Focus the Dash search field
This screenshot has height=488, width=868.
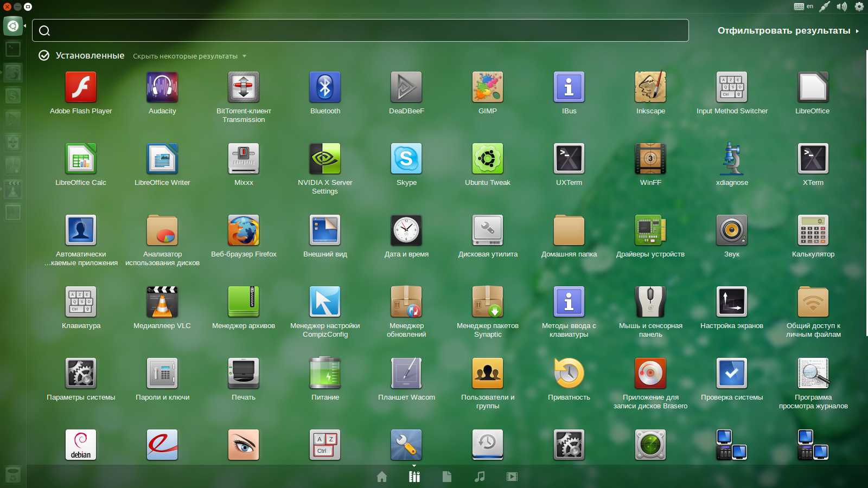click(x=360, y=30)
